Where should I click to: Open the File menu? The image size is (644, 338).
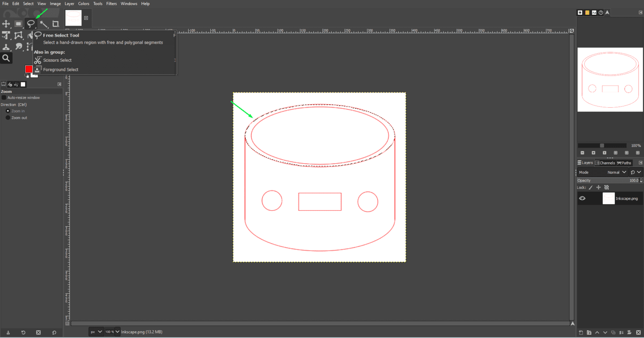coord(5,4)
